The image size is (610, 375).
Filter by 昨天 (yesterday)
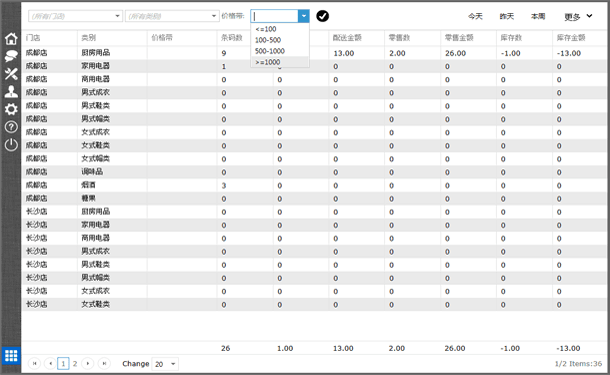(507, 16)
